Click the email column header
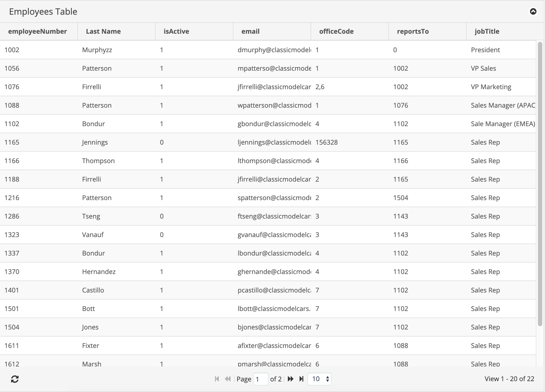Image resolution: width=545 pixels, height=392 pixels. click(250, 32)
